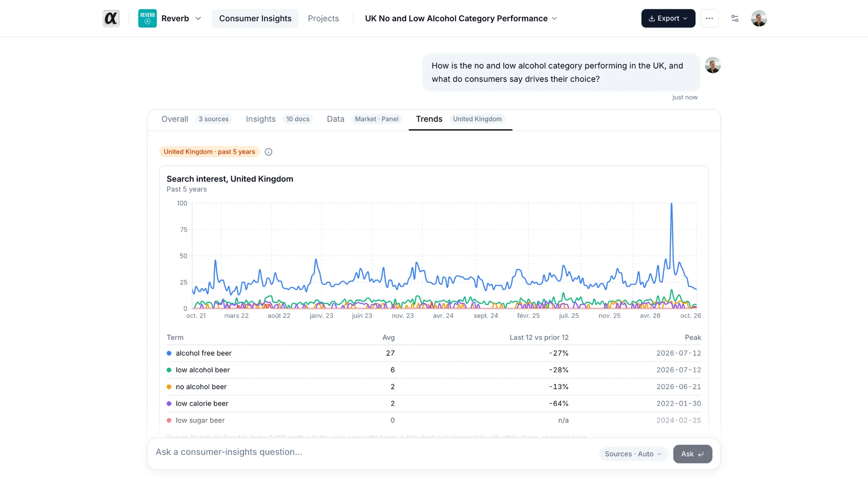This screenshot has height=477, width=868.
Task: Click the Peak column header
Action: tap(693, 338)
